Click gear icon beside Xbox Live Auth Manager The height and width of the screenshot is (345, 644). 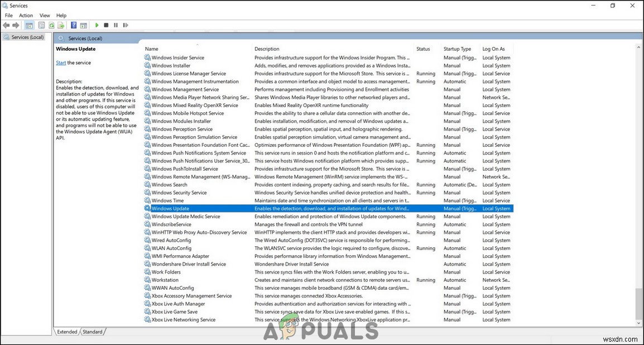click(147, 304)
